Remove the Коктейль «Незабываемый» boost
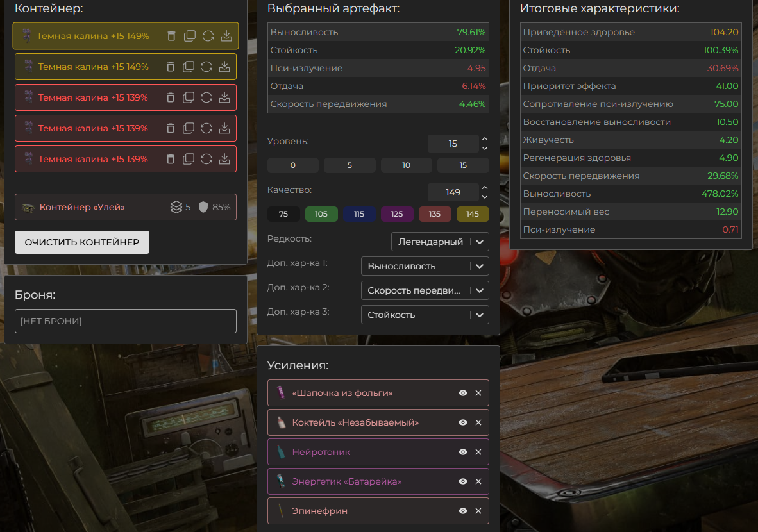The width and height of the screenshot is (758, 532). pos(478,422)
